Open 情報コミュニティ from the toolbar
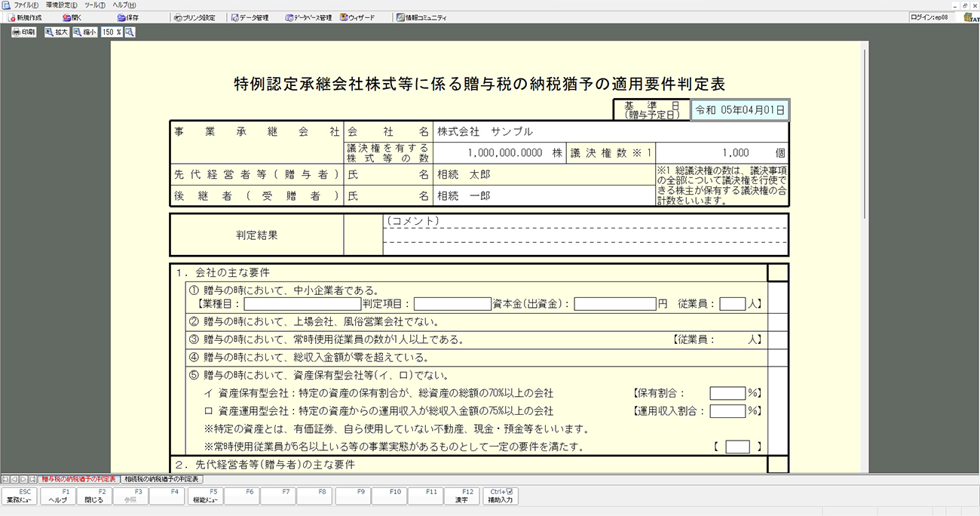Viewport: 980px width, 516px height. click(421, 17)
